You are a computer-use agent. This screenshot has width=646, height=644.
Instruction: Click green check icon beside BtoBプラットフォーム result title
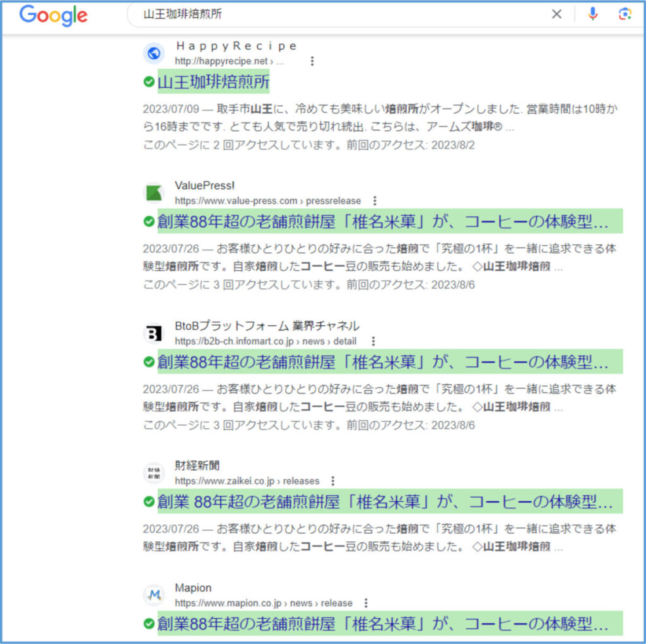tap(149, 362)
